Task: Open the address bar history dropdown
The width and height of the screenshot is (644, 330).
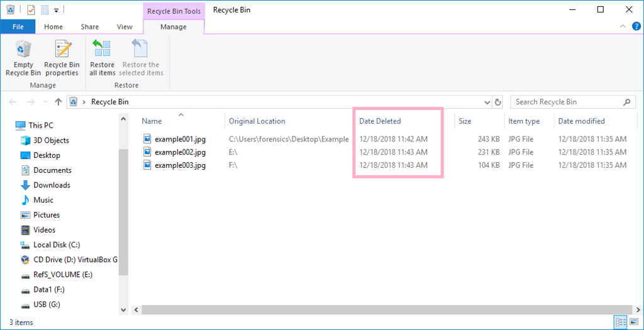Action: pyautogui.click(x=487, y=102)
